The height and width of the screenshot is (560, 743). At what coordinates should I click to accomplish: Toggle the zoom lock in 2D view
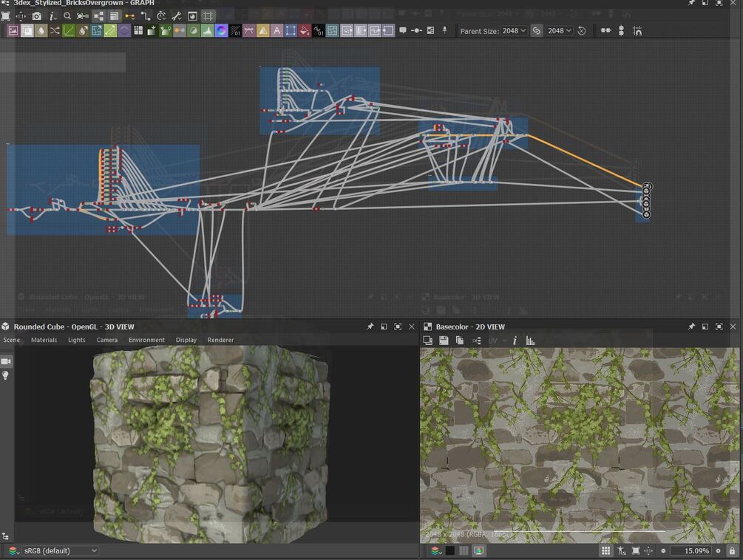point(732,550)
